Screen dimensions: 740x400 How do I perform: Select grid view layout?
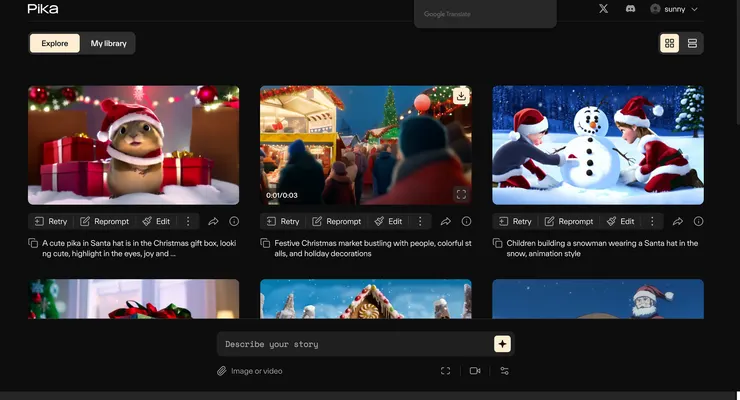[x=669, y=43]
